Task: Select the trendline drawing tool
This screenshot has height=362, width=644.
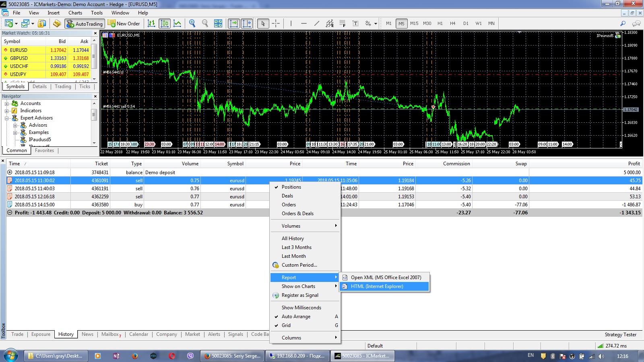Action: (317, 23)
